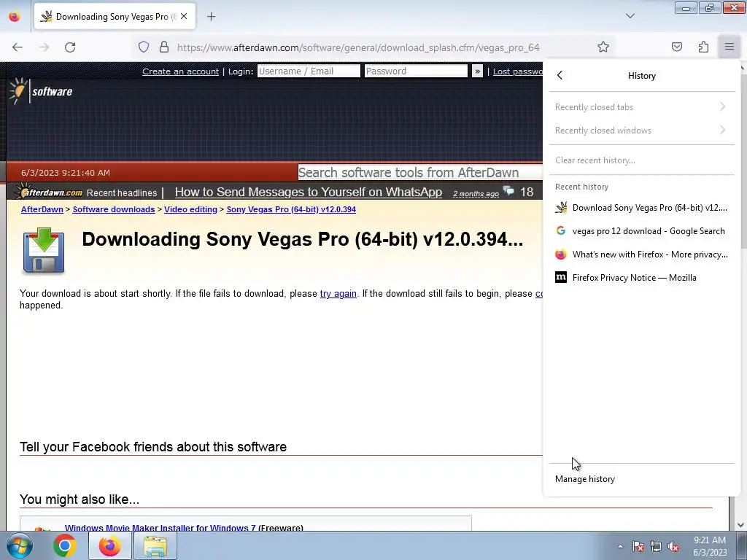Expand Recently closed windows
Image resolution: width=747 pixels, height=560 pixels.
coord(640,131)
